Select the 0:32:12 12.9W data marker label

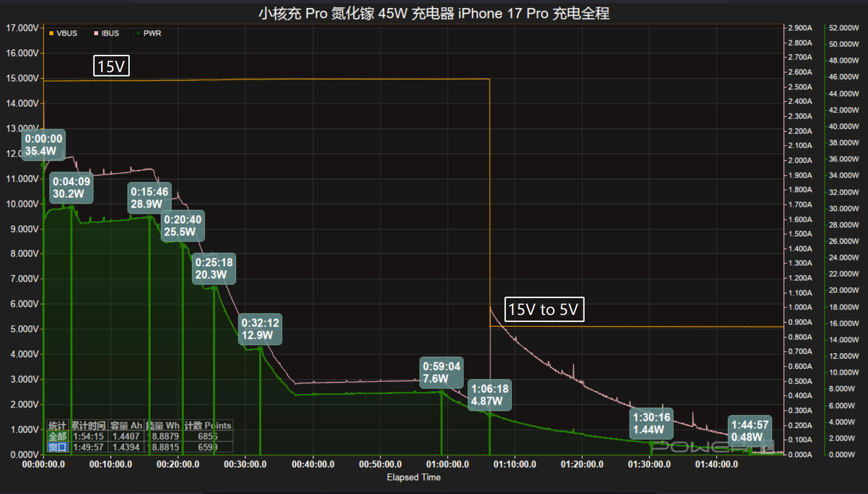click(x=260, y=329)
